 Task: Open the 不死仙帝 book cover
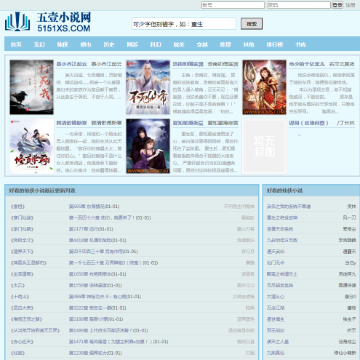(x=148, y=87)
